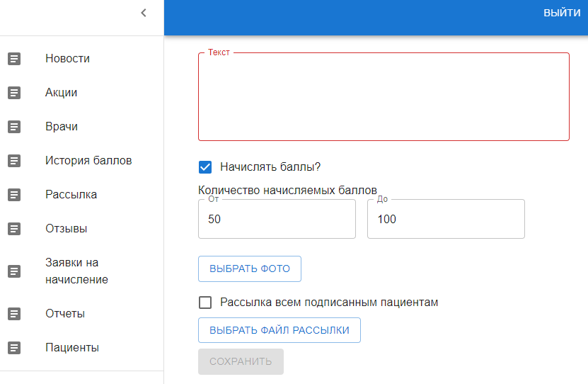Log out using the ВЫЙТИ button
The height and width of the screenshot is (384, 588).
(562, 13)
